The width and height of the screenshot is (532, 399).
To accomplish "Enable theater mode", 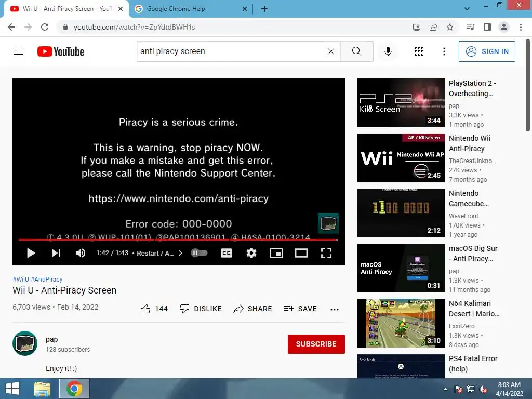I will click(x=301, y=253).
